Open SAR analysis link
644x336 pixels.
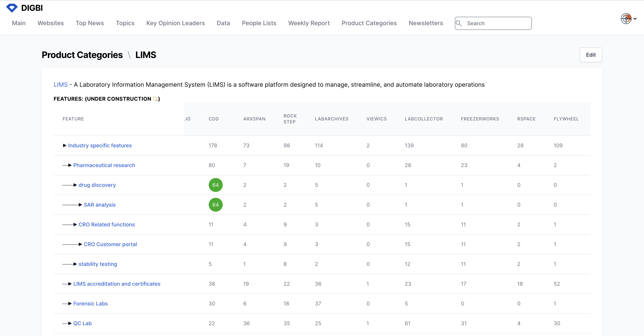click(100, 205)
